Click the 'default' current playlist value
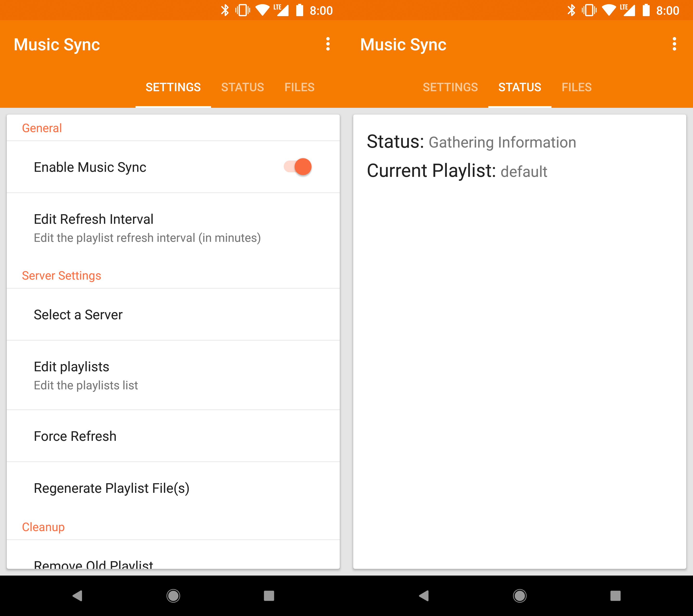 [524, 172]
